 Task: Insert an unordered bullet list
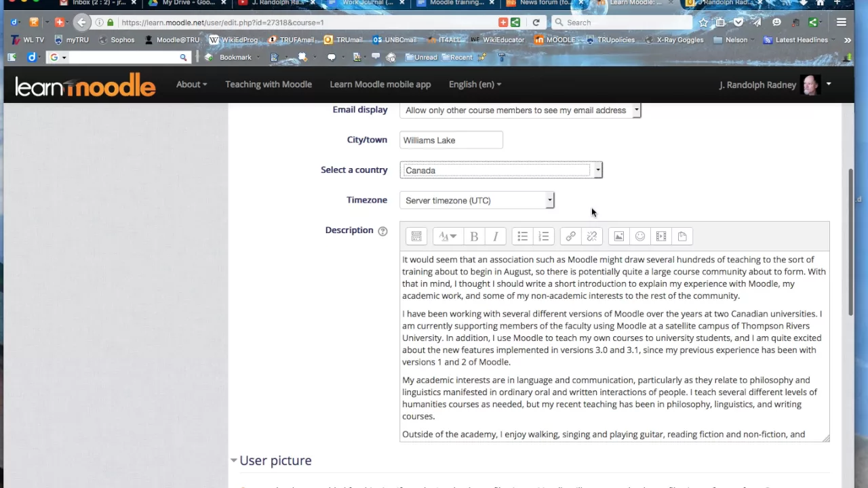pos(522,237)
